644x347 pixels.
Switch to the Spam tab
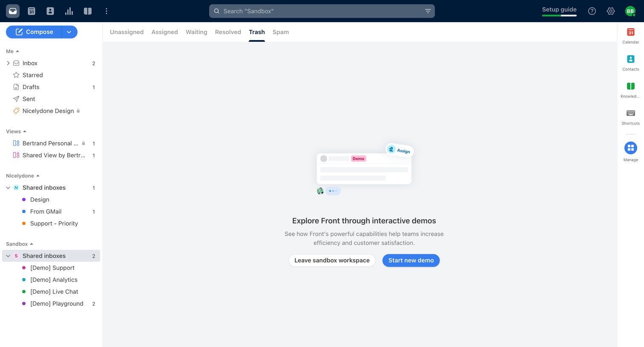click(x=281, y=32)
